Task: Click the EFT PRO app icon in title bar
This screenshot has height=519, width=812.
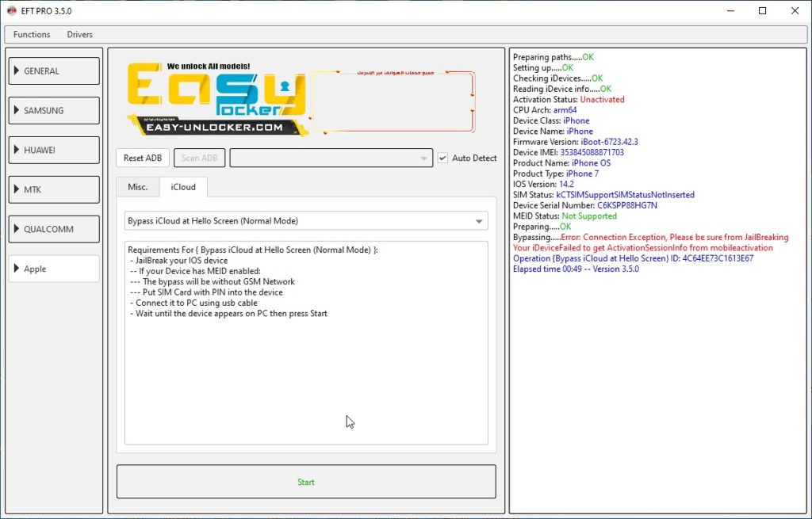Action: [x=12, y=11]
